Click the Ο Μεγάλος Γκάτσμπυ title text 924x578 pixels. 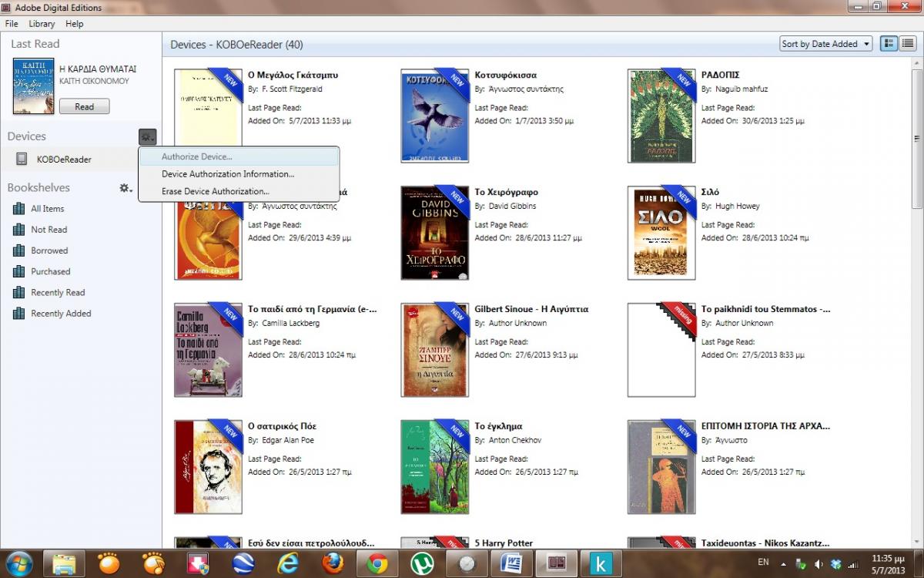tap(293, 75)
